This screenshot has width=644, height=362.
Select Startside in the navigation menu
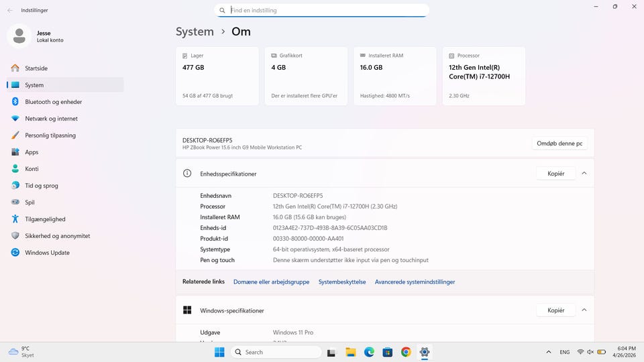36,68
